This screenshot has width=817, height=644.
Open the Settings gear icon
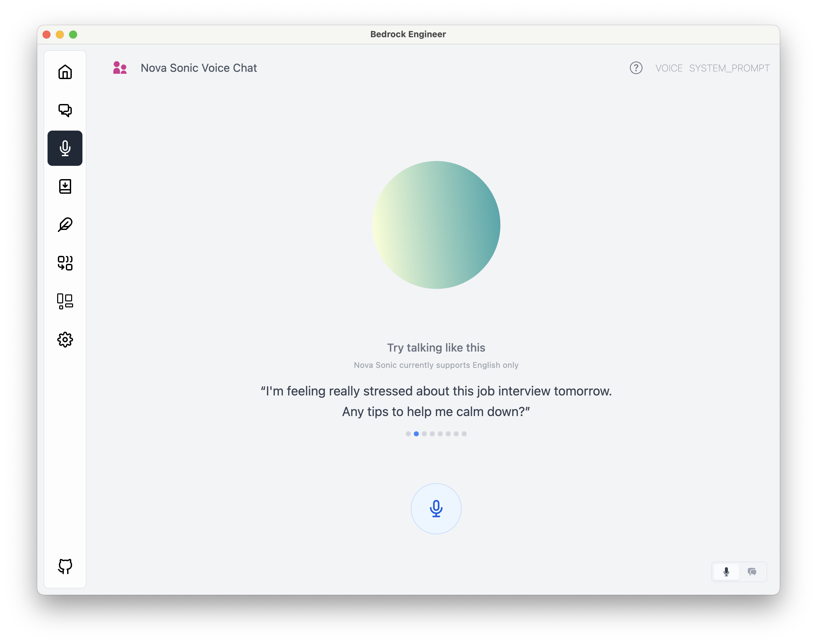65,340
